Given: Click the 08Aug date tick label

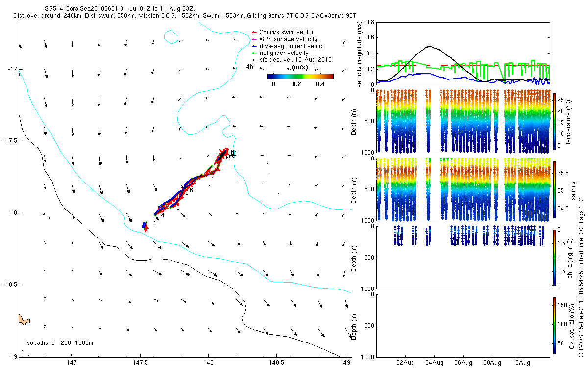Looking at the screenshot, I should [x=491, y=363].
